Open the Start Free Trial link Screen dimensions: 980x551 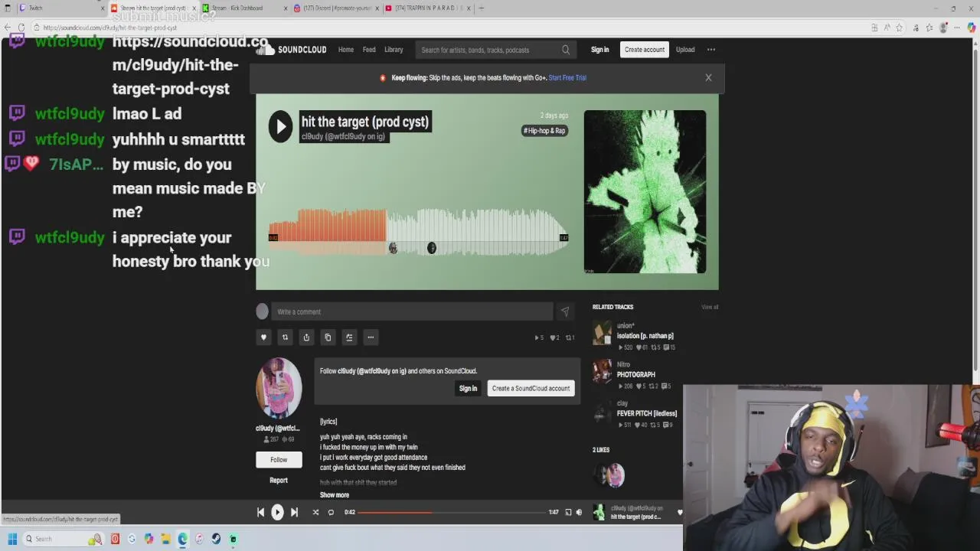click(567, 77)
